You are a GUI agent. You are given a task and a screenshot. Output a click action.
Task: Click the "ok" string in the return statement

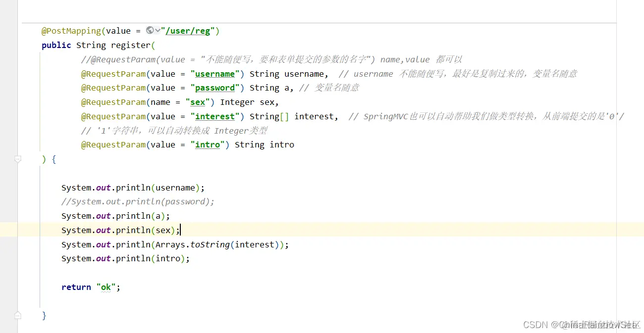coord(106,287)
